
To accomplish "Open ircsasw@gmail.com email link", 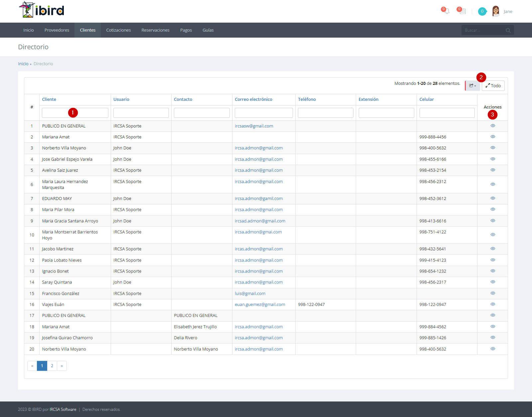I will 254,126.
